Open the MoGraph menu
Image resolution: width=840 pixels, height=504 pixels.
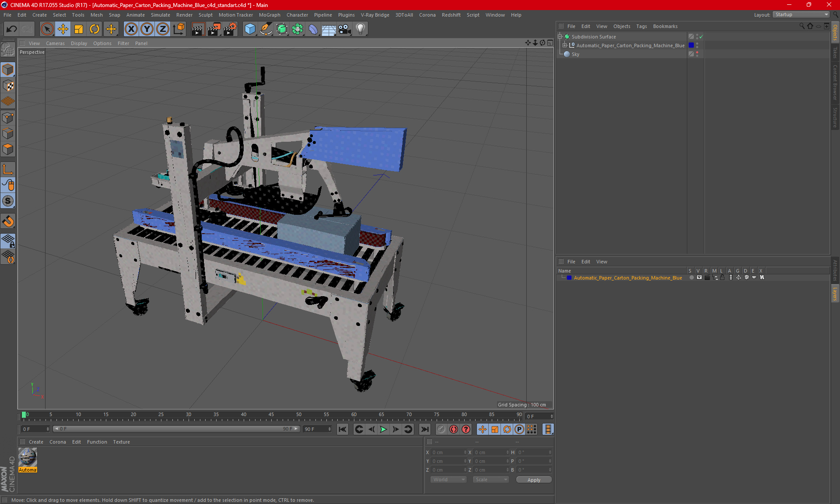point(269,15)
